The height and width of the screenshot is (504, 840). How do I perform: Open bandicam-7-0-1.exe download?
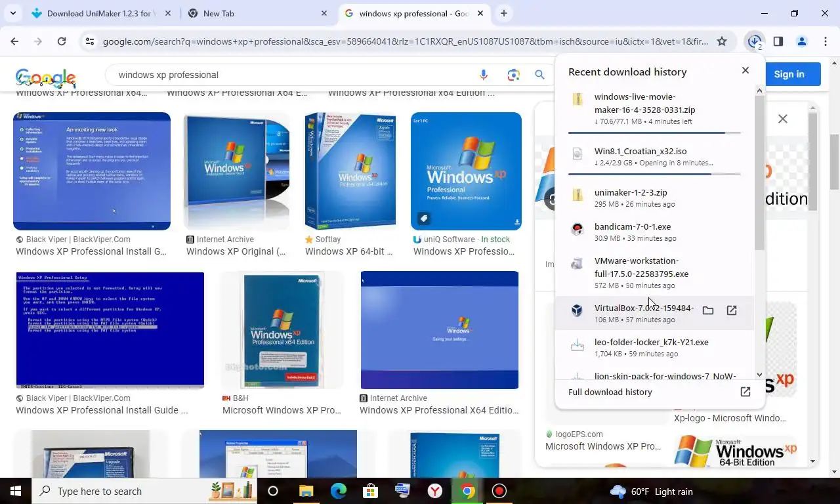coord(655,232)
